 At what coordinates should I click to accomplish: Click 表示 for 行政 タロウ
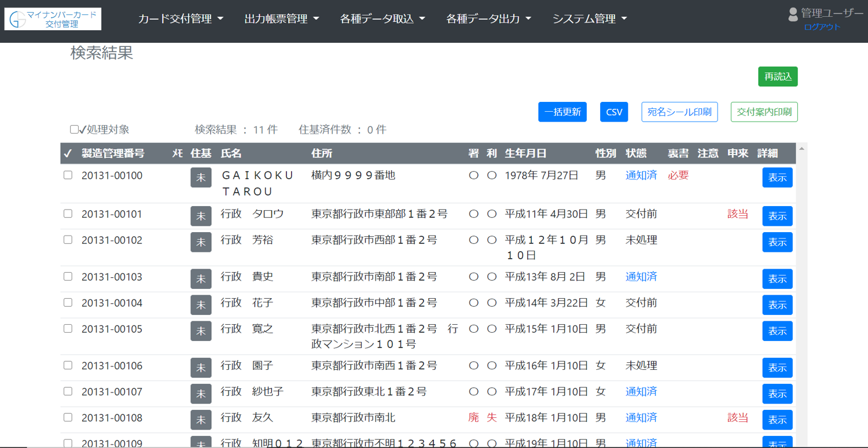[777, 216]
